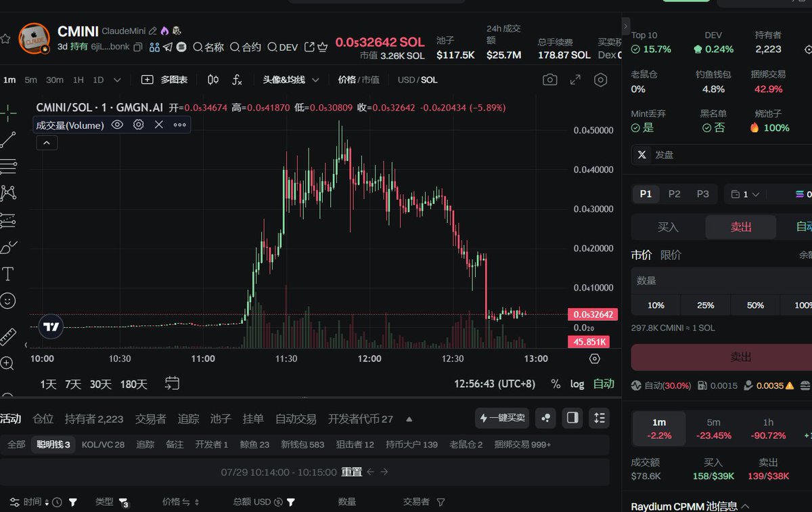The width and height of the screenshot is (812, 512).
Task: Toggle the side panel layout icon
Action: 572,418
